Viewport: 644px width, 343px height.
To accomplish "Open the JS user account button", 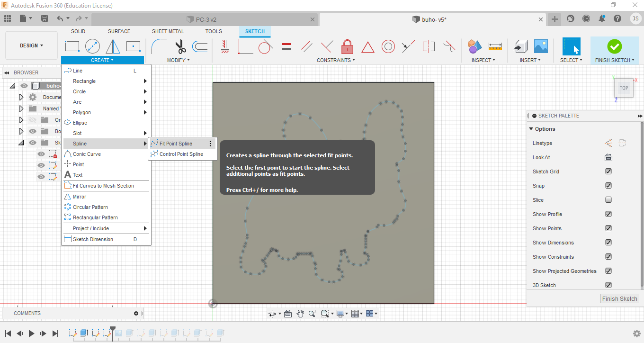I will point(635,18).
